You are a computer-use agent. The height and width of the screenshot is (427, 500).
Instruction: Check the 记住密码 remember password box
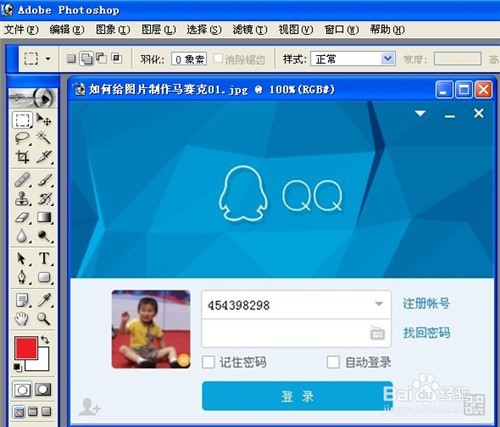[x=208, y=362]
